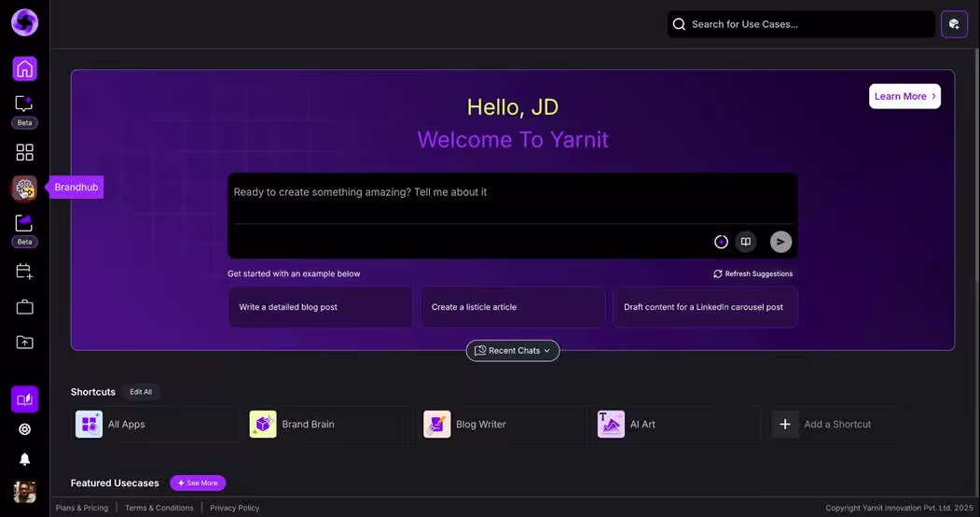Open the purple book guide icon
This screenshot has height=517, width=980.
coord(25,399)
